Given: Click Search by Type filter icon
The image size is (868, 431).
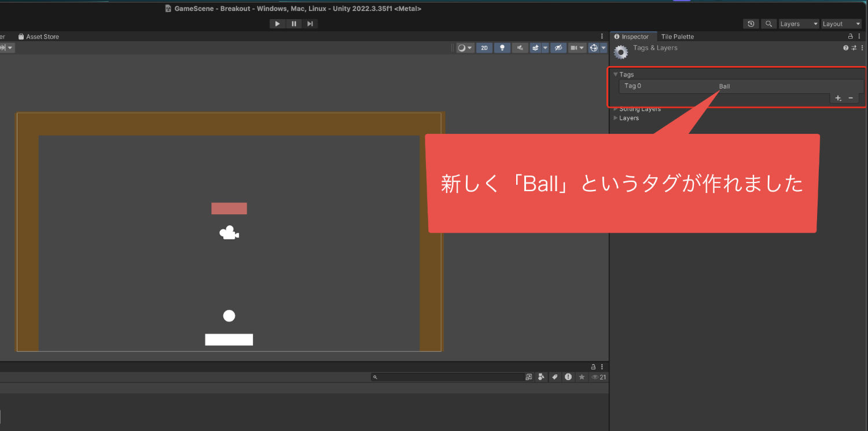Looking at the screenshot, I should 541,377.
